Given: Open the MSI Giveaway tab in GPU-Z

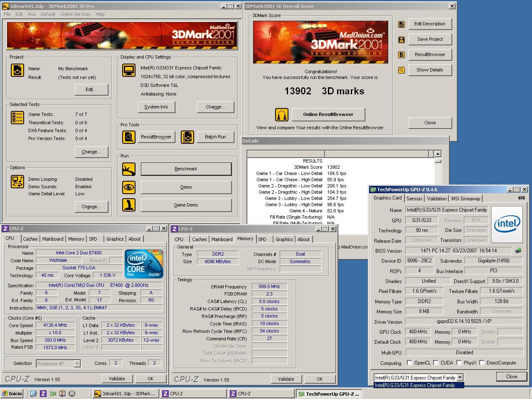Looking at the screenshot, I should pyautogui.click(x=465, y=199).
